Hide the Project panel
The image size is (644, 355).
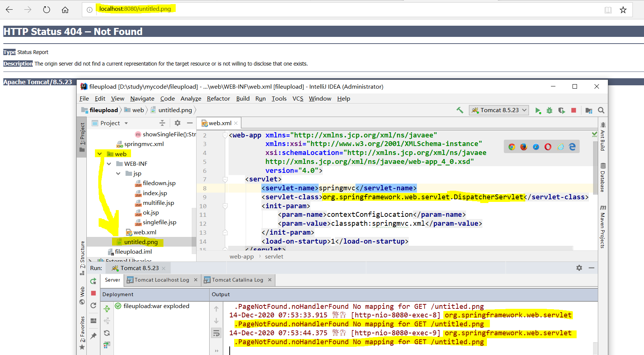(x=190, y=123)
